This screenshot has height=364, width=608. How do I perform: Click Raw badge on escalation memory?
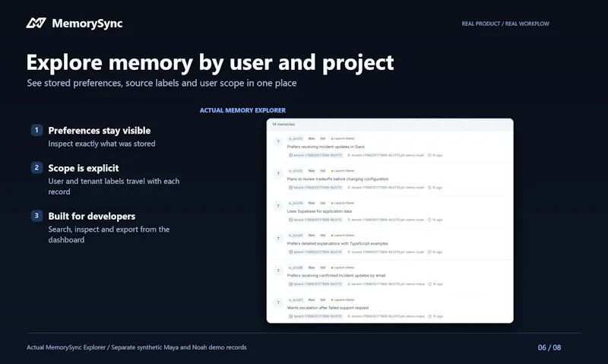[x=312, y=299]
